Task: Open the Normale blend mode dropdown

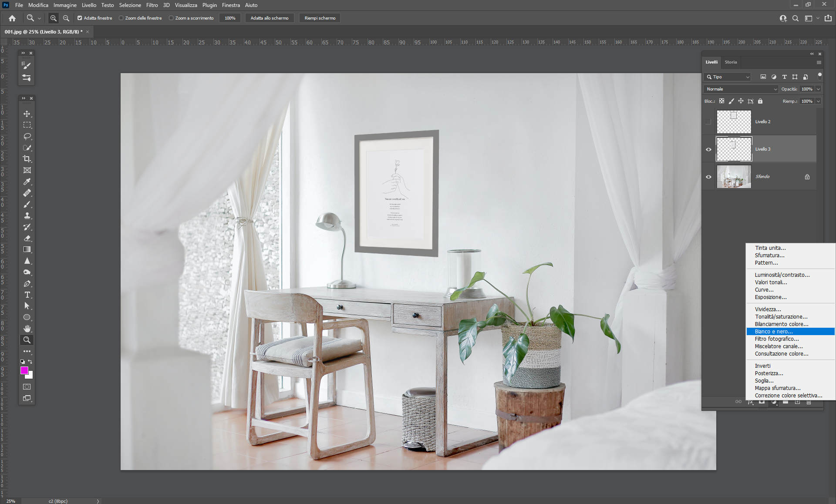Action: 741,89
